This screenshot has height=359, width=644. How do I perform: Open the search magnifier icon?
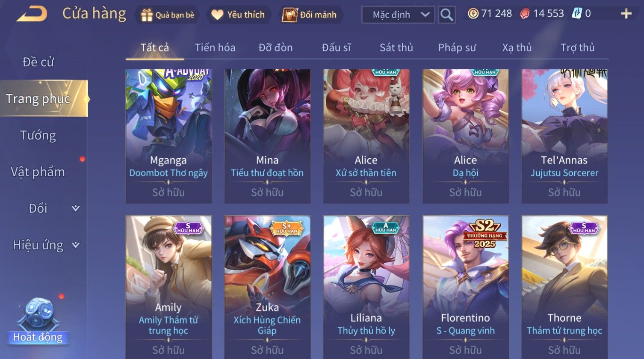point(447,15)
